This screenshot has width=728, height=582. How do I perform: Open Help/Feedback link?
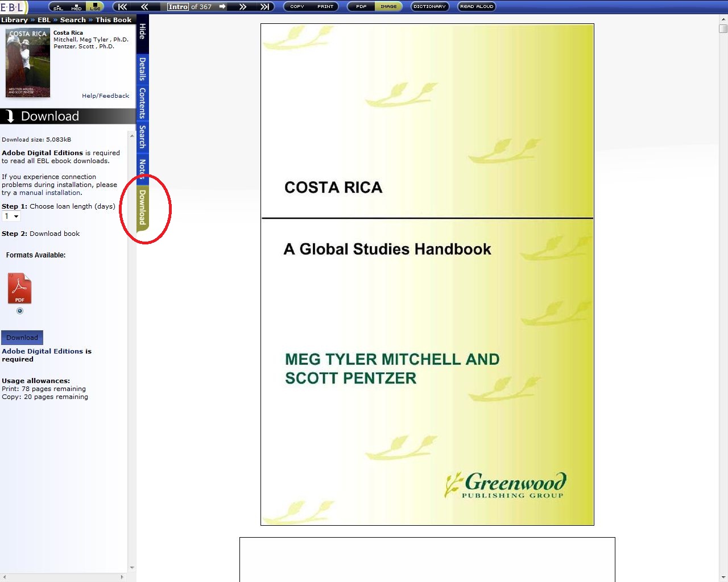(x=106, y=95)
